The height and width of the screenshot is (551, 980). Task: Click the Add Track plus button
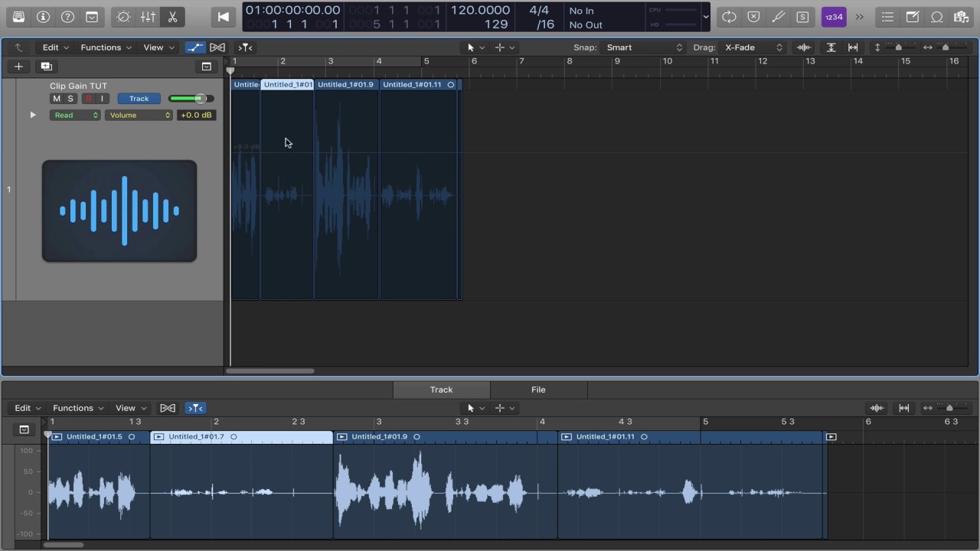(18, 67)
